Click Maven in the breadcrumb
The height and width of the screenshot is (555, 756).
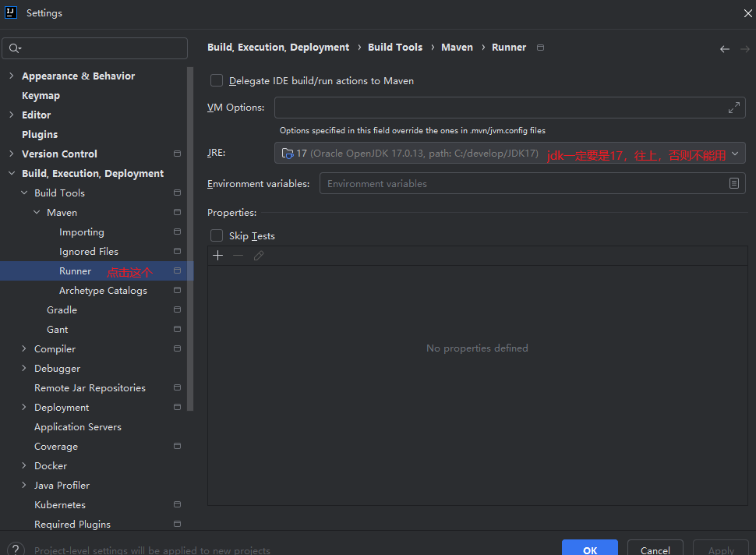pyautogui.click(x=457, y=48)
